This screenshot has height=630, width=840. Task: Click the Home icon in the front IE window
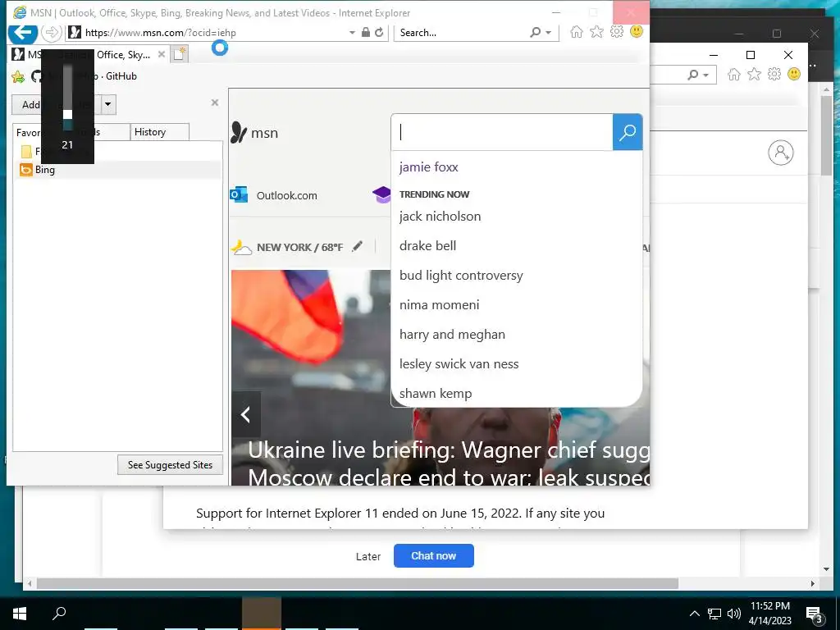577,32
